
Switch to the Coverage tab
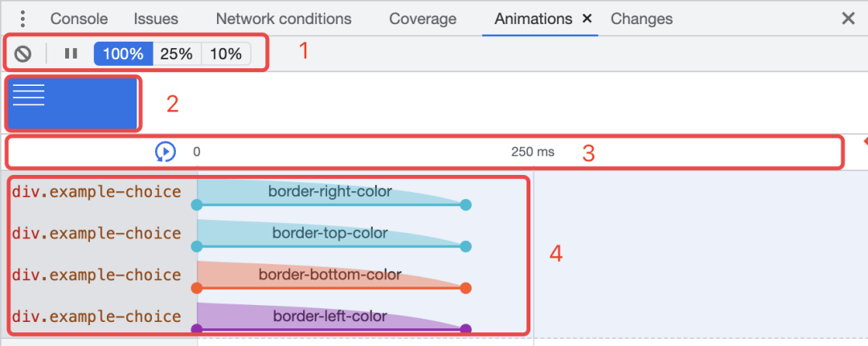point(423,18)
